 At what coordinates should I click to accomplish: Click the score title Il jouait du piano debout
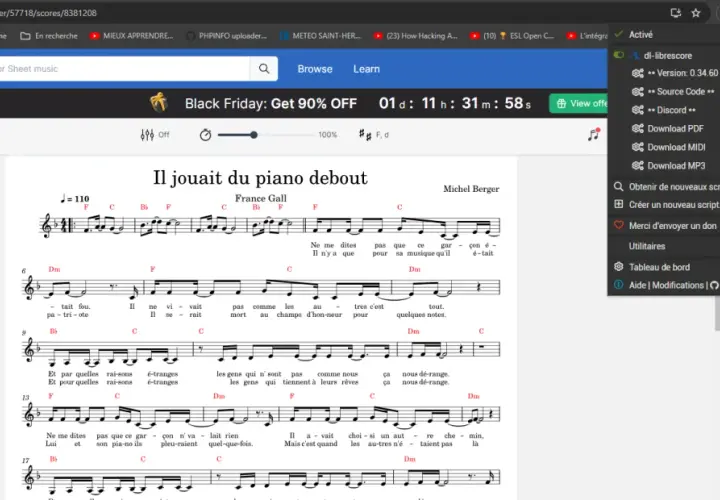pyautogui.click(x=260, y=178)
